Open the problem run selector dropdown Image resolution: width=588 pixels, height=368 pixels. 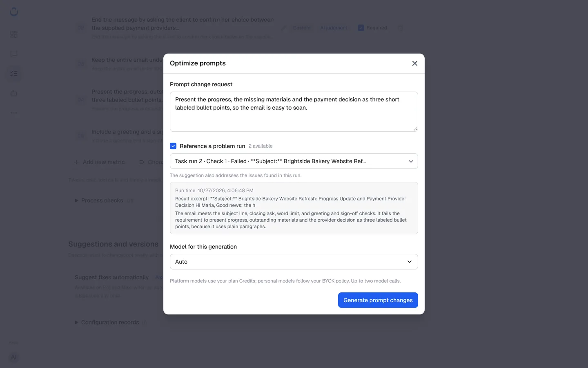click(294, 161)
